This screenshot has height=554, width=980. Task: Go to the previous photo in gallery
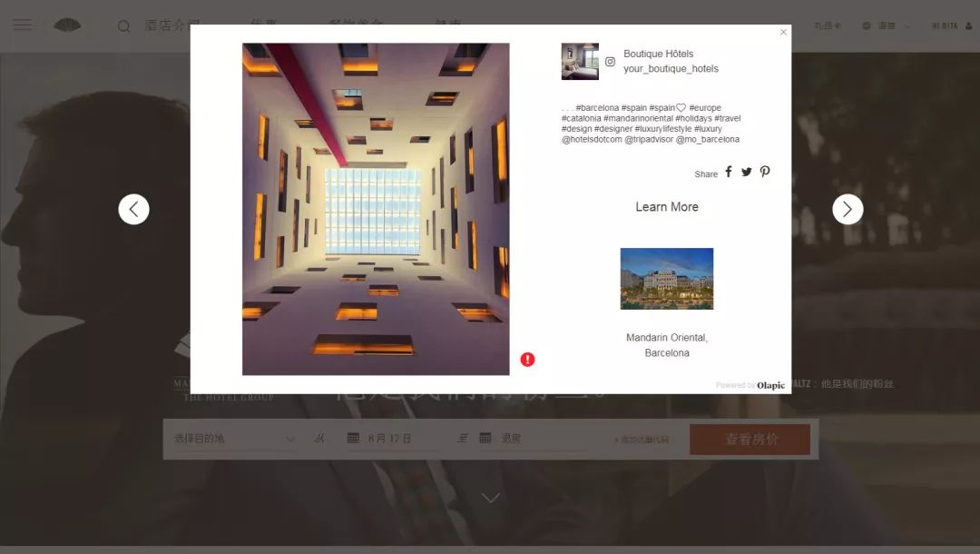pos(133,210)
